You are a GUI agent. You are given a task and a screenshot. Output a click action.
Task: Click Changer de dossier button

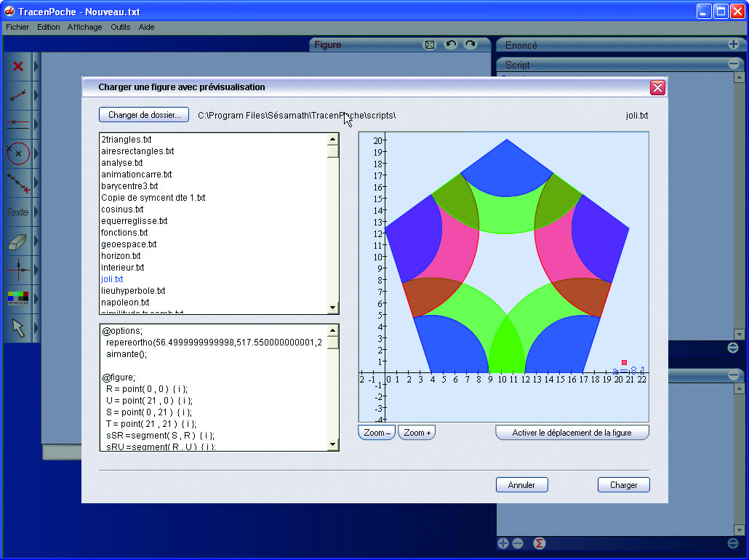pos(144,115)
